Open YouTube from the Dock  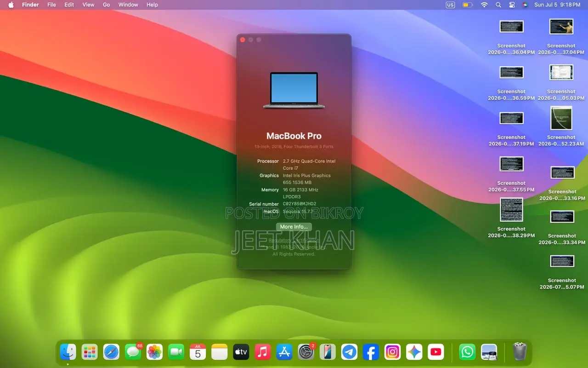(435, 352)
